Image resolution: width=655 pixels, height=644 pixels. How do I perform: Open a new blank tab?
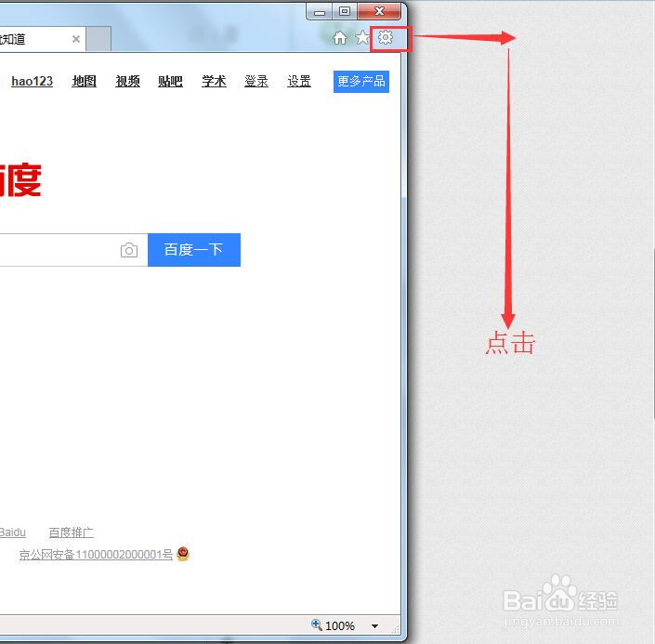point(98,39)
